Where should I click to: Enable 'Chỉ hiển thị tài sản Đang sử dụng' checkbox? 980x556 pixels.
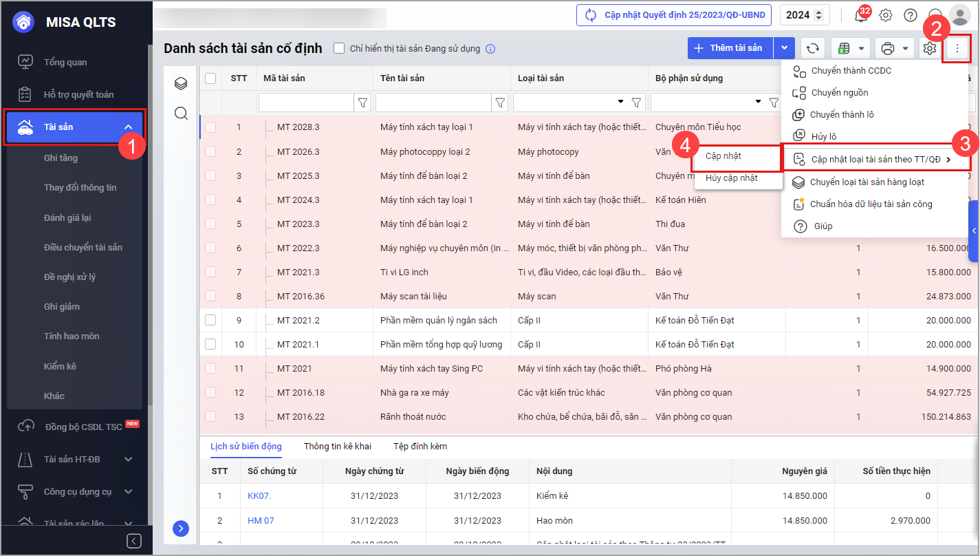(339, 48)
